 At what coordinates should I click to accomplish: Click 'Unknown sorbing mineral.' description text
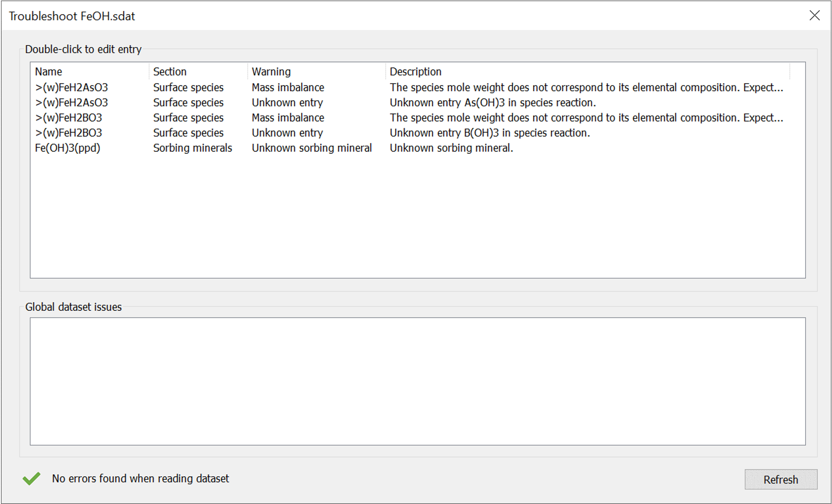coord(451,148)
